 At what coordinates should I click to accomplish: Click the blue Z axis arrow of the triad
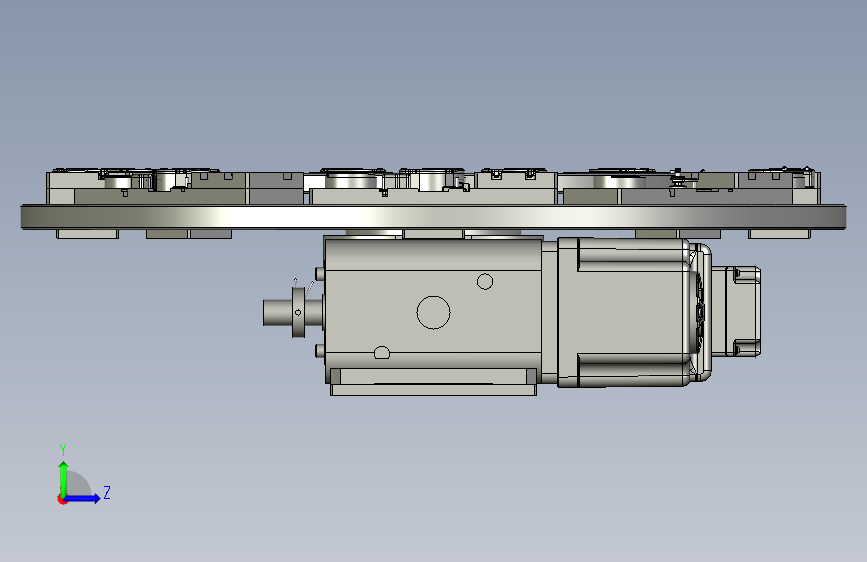[x=83, y=498]
